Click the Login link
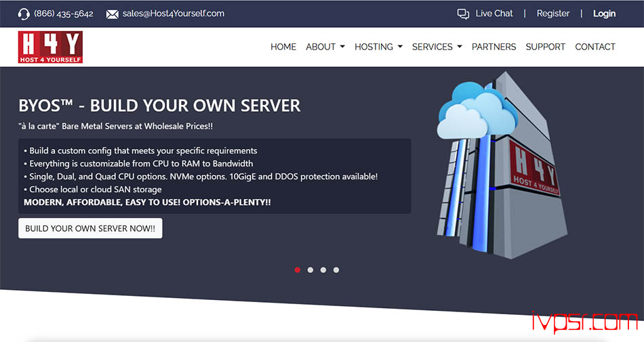Viewport: 644px width, 342px height. (x=604, y=14)
